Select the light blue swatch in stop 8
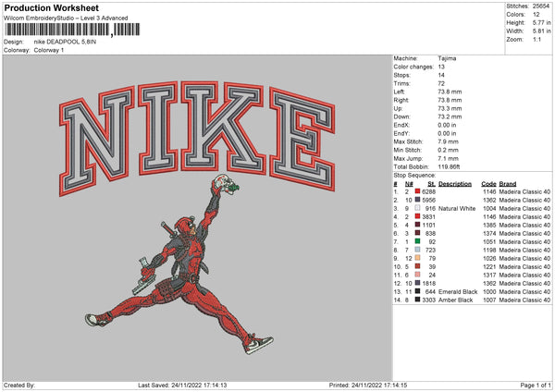This screenshot has height=392, width=555. click(x=418, y=250)
